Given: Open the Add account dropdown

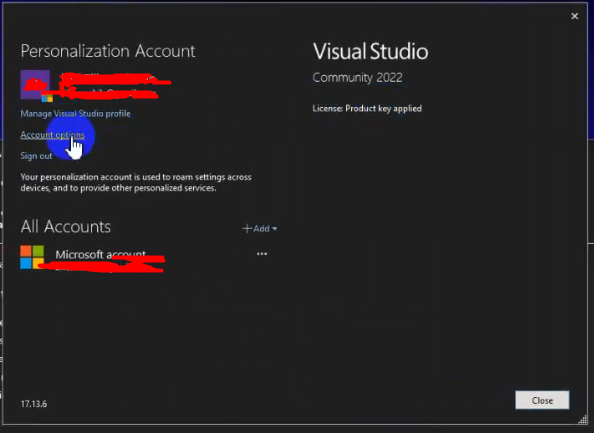Looking at the screenshot, I should (259, 228).
